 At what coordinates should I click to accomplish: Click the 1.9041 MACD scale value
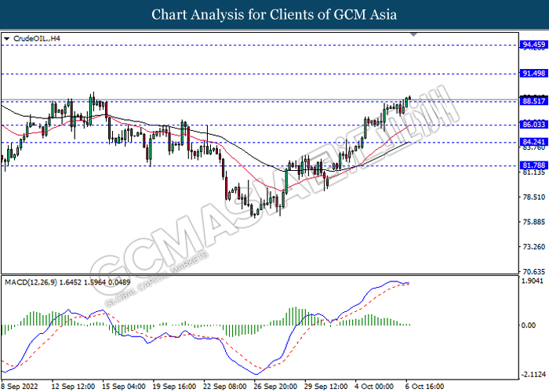coord(533,281)
